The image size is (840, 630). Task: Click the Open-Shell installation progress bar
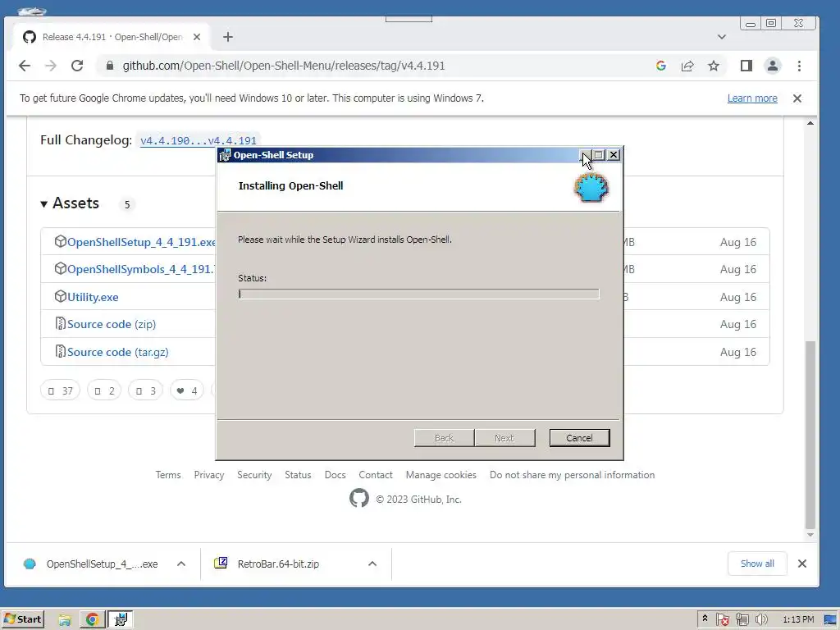tap(418, 294)
